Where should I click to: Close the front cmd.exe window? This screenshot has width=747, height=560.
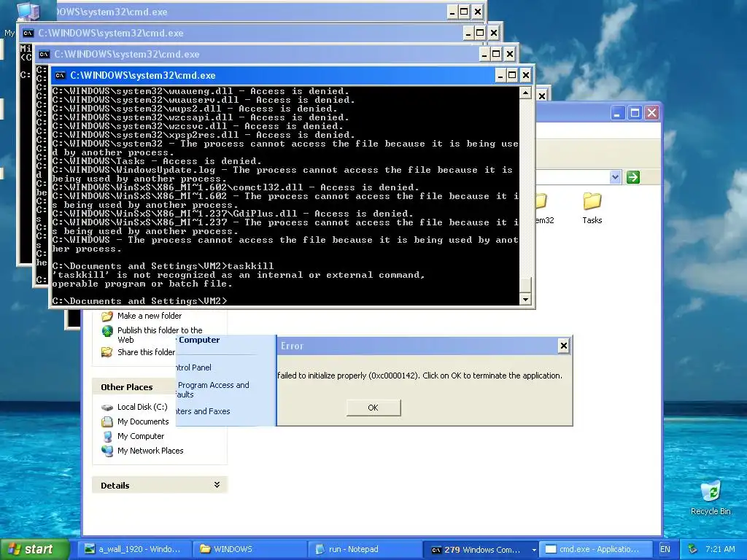pos(526,75)
